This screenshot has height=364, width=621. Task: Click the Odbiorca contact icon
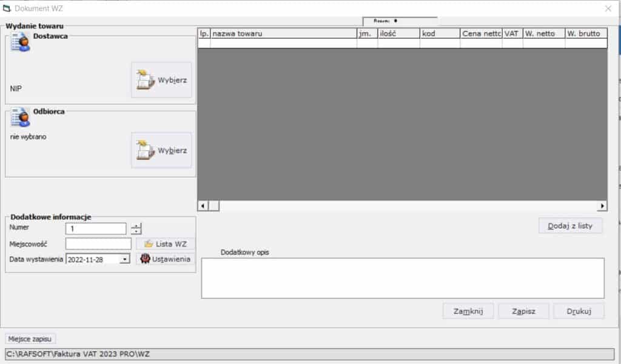21,117
